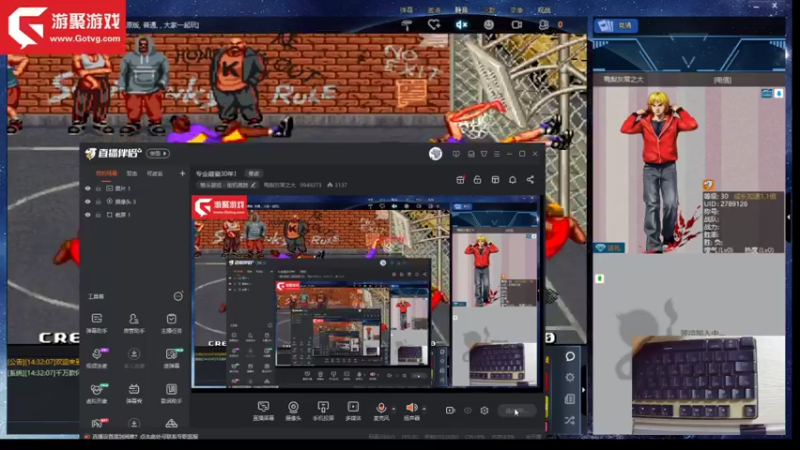Open the 视频连麦 tool

coord(97,358)
